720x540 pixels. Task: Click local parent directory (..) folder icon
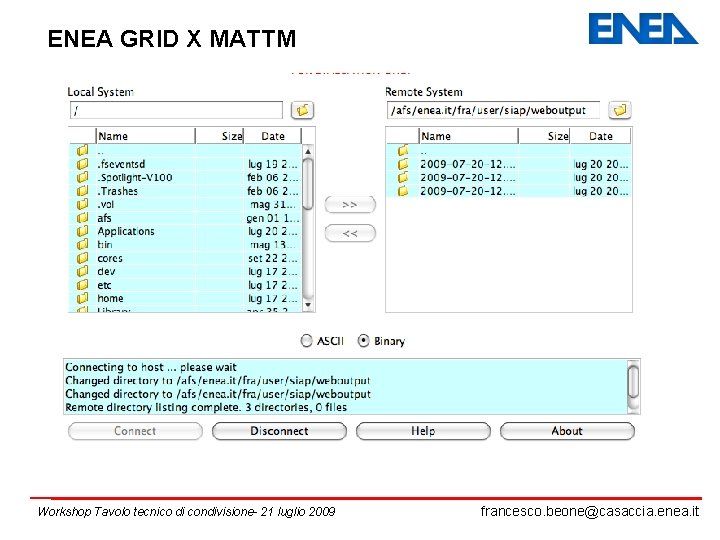click(x=83, y=150)
